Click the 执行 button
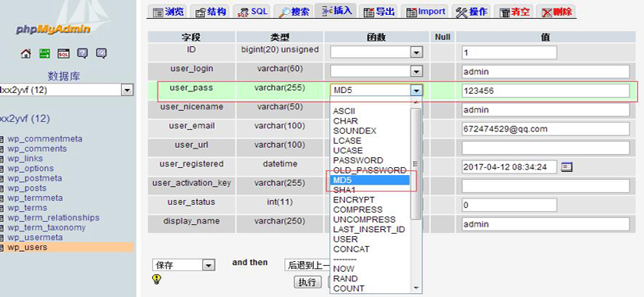The height and width of the screenshot is (297, 644). click(308, 282)
